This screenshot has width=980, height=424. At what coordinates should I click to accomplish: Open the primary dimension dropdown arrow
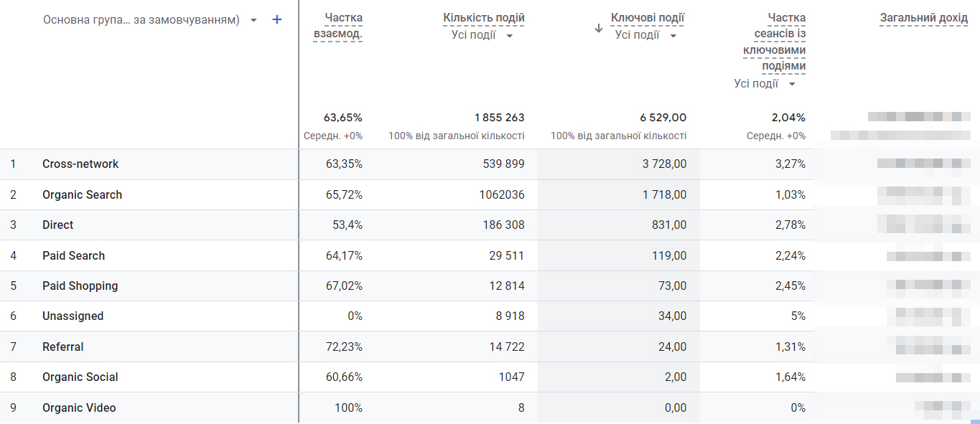253,19
